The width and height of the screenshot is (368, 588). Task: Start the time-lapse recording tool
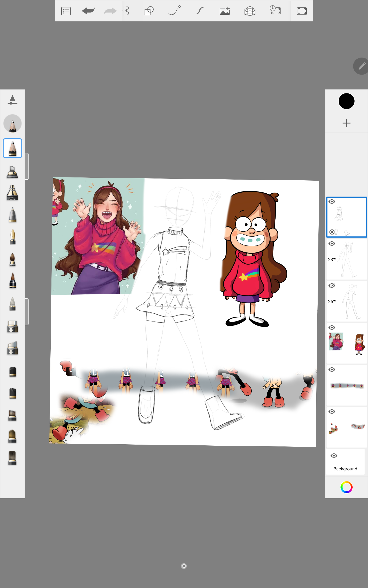tap(275, 10)
